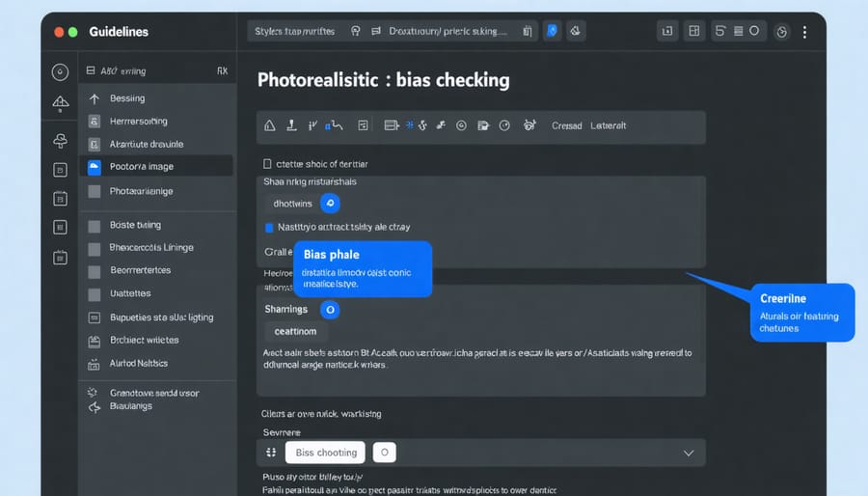The width and height of the screenshot is (868, 496).
Task: Click the top search field text
Action: click(294, 32)
